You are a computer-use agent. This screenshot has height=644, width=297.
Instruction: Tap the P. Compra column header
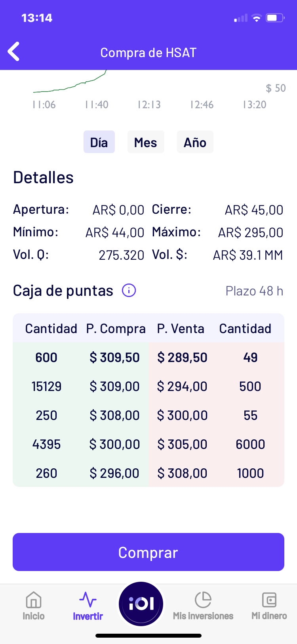tap(116, 328)
